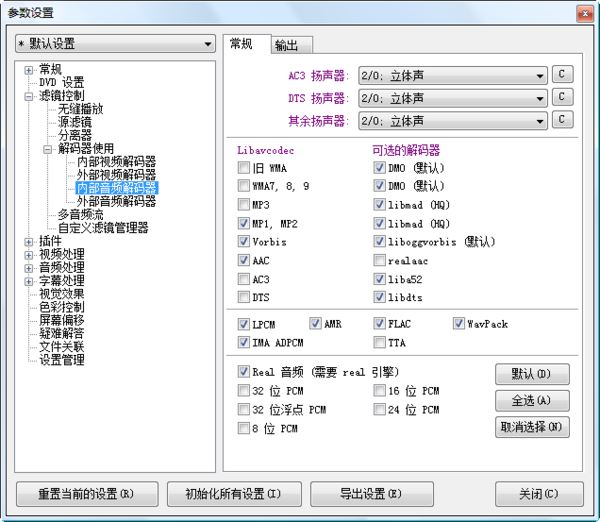Open the 其余扬声器 dropdown

[453, 121]
